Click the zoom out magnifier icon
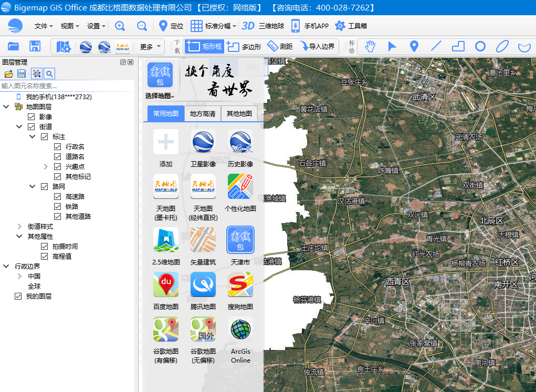536x392 pixels. coord(142,26)
